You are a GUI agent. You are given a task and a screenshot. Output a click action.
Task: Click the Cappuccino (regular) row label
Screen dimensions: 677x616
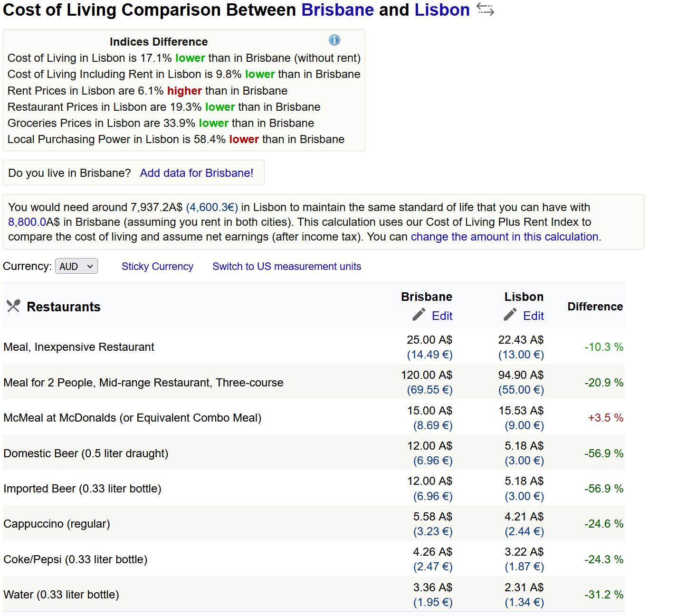tap(57, 524)
